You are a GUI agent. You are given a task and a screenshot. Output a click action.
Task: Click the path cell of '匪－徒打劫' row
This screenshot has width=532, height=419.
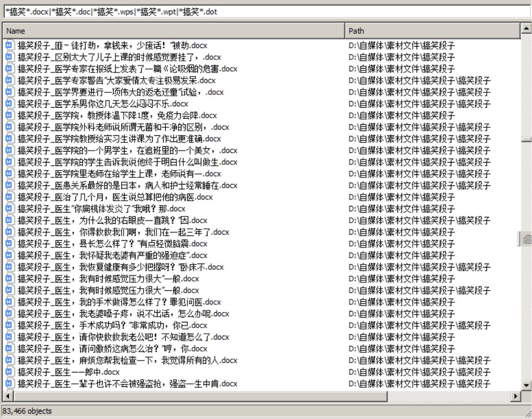402,45
